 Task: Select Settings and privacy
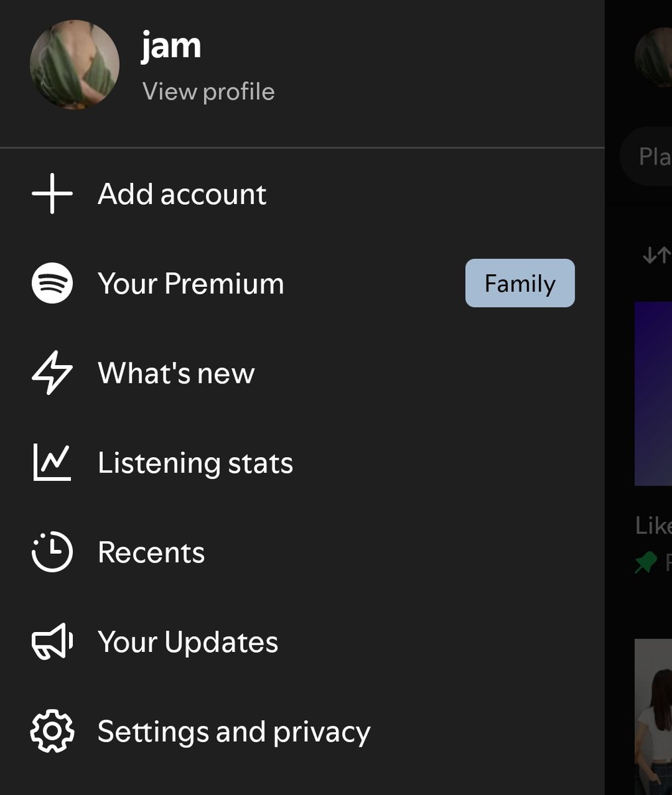(235, 731)
